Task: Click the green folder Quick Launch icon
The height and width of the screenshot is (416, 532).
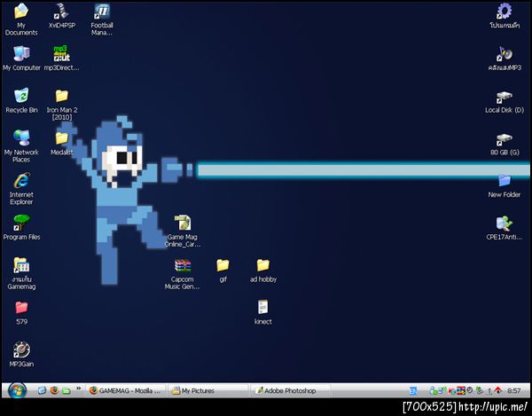Action: pos(66,391)
